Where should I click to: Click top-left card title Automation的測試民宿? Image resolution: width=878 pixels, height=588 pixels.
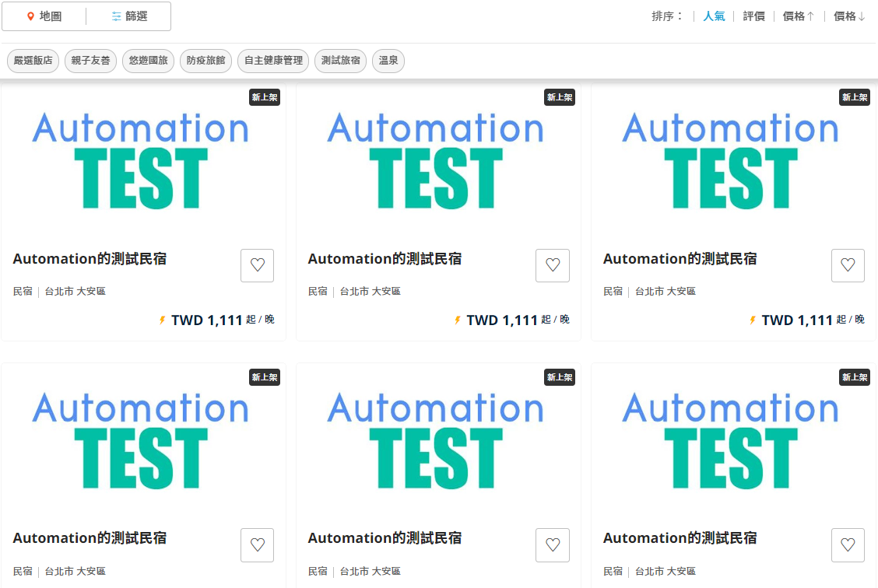click(x=90, y=259)
